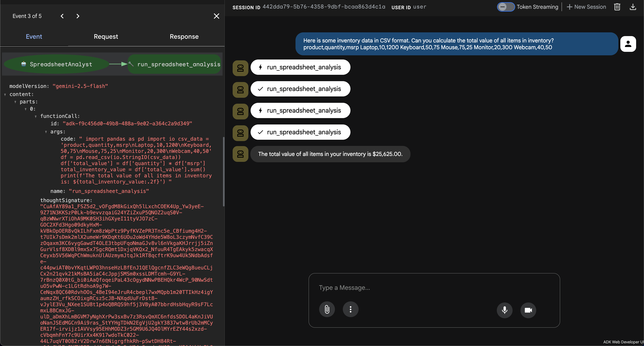Click the attach file paperclip icon
644x346 pixels.
[327, 309]
